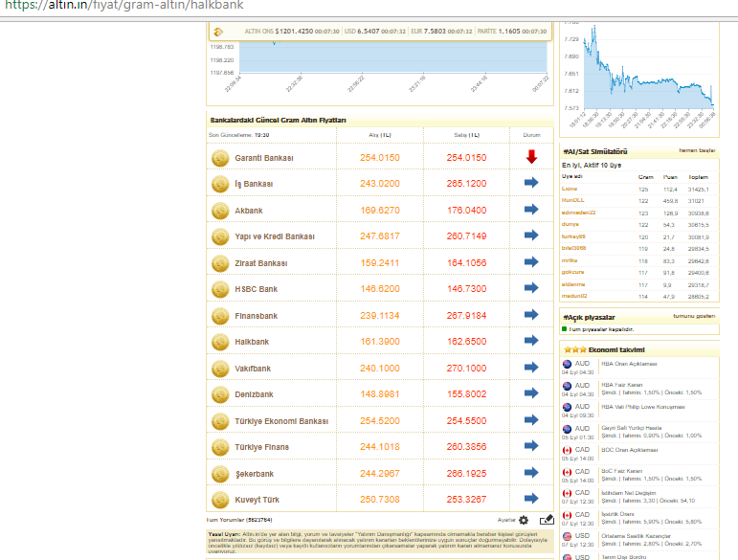The width and height of the screenshot is (738, 560).
Task: Click 'tümünü göster' in Açık piyasalar
Action: pyautogui.click(x=694, y=316)
